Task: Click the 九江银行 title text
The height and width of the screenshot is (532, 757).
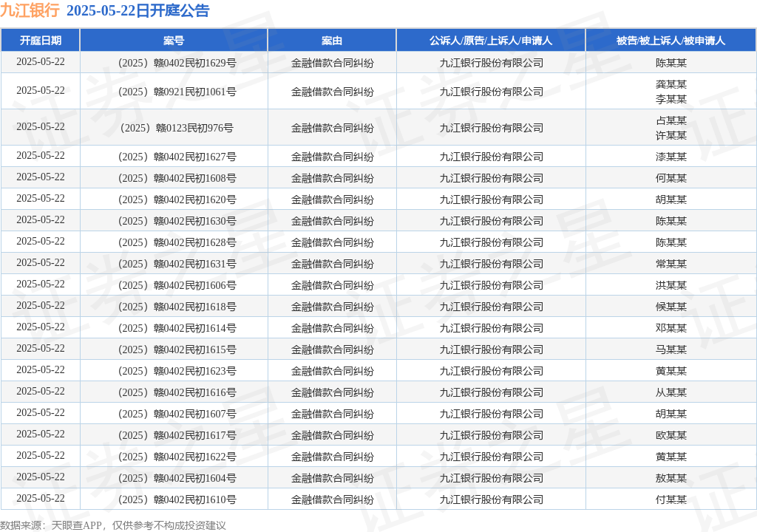Action: click(x=30, y=10)
